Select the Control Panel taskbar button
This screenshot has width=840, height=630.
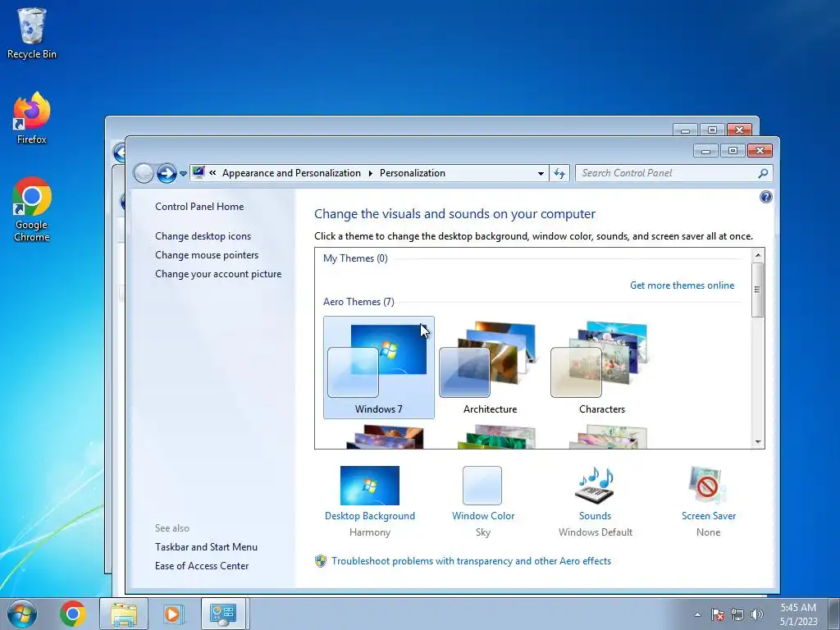223,614
